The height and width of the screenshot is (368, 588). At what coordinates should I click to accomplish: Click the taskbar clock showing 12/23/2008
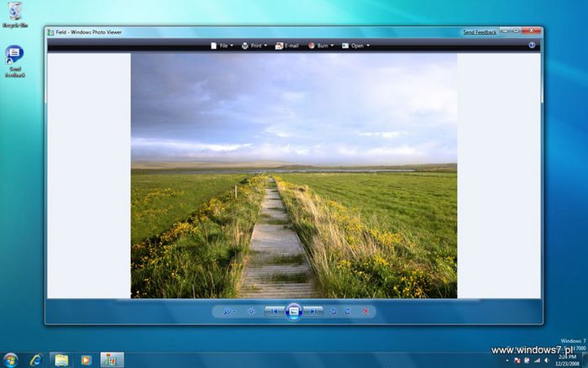[567, 360]
